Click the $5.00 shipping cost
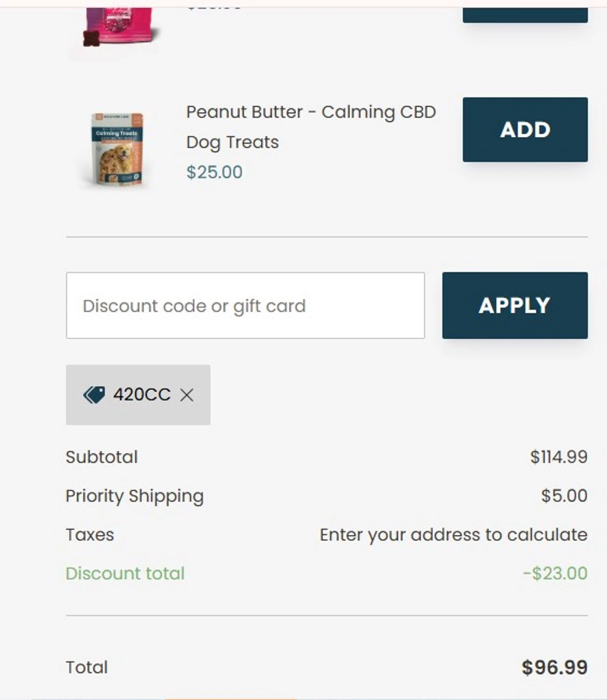Image resolution: width=607 pixels, height=700 pixels. click(564, 496)
